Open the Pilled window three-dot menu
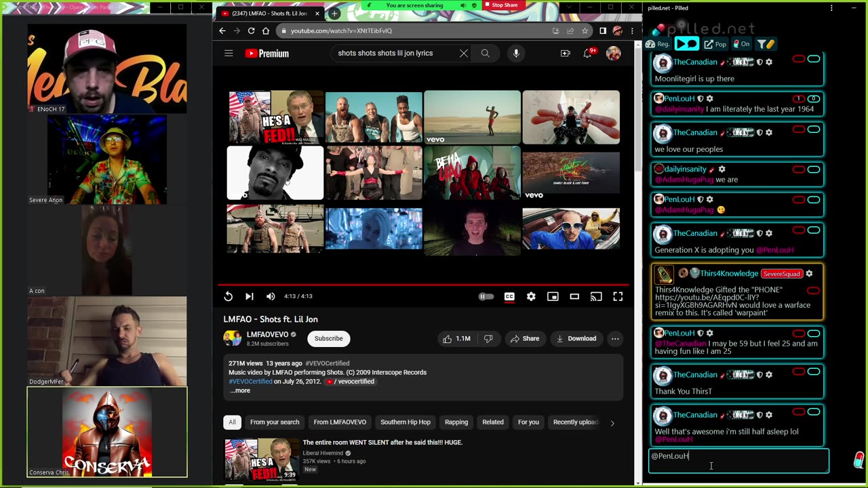868x488 pixels. point(831,8)
